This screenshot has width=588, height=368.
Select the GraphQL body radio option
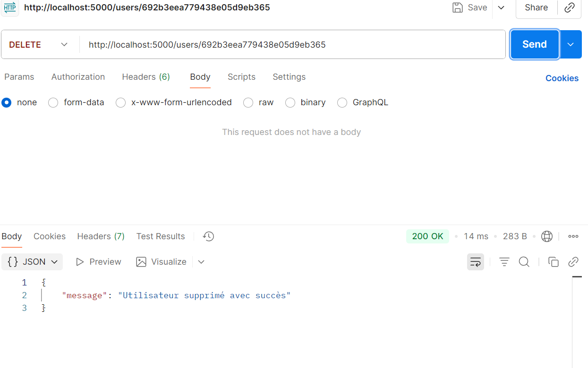coord(342,103)
